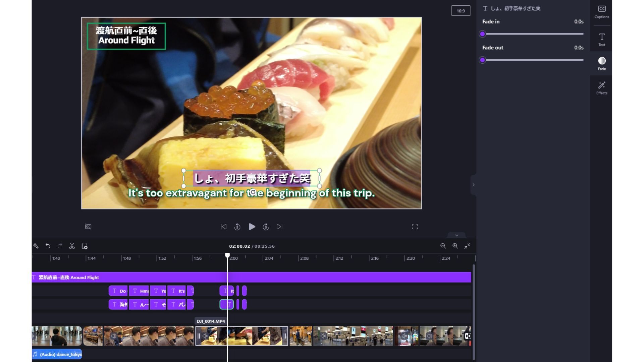
Task: Click the Split scissors tool
Action: pyautogui.click(x=72, y=246)
